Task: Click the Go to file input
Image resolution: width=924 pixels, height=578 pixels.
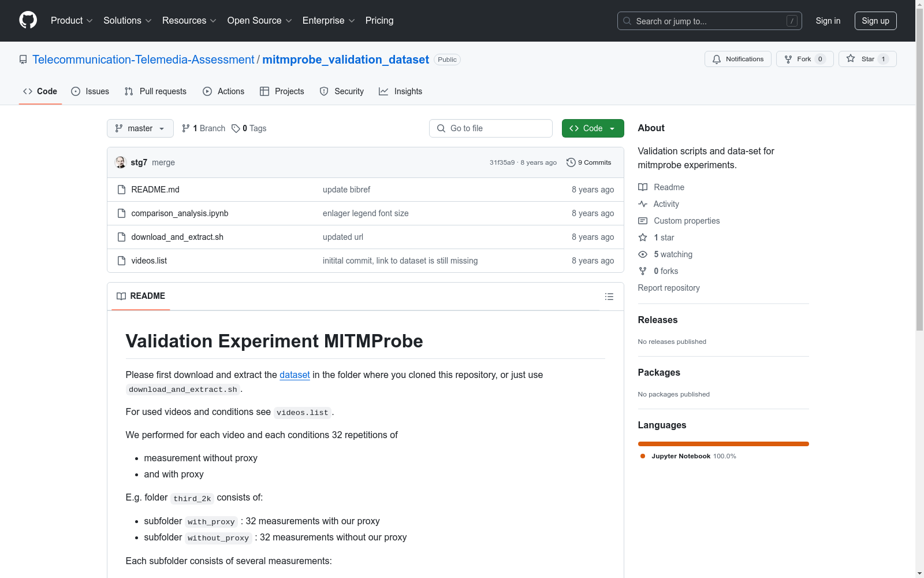Action: (x=491, y=128)
